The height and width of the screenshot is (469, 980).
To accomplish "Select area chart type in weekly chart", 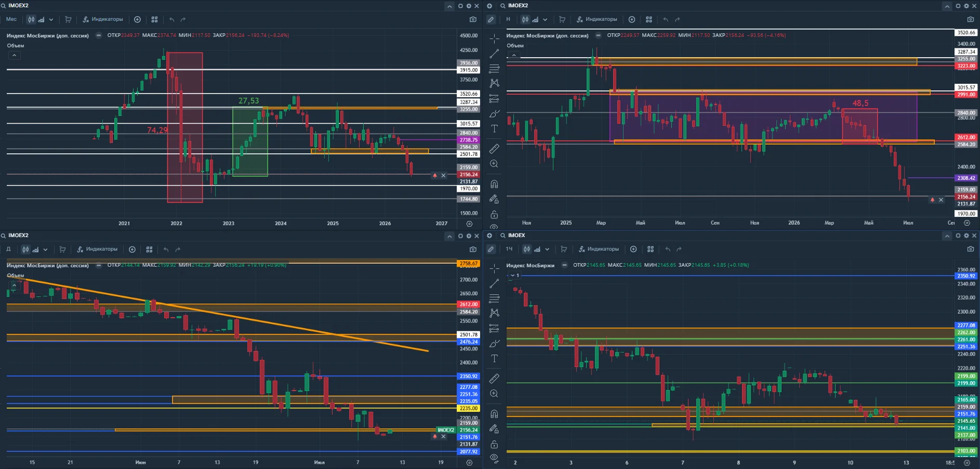I will [x=536, y=19].
